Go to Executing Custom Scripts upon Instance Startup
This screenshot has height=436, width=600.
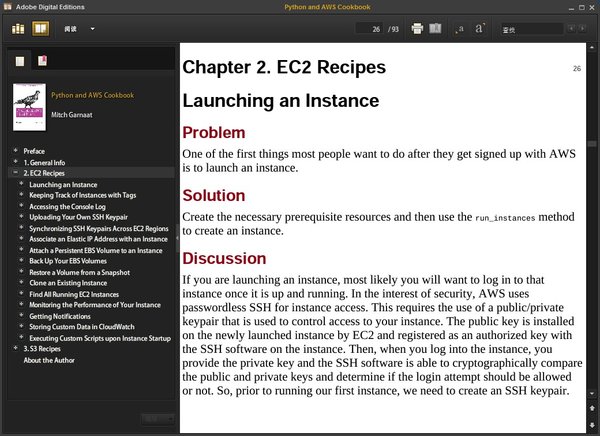(100, 338)
